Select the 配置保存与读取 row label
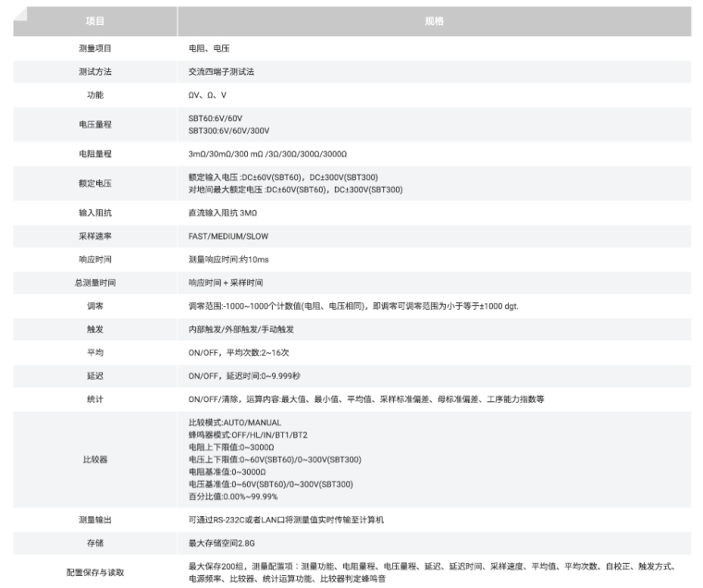 95,572
